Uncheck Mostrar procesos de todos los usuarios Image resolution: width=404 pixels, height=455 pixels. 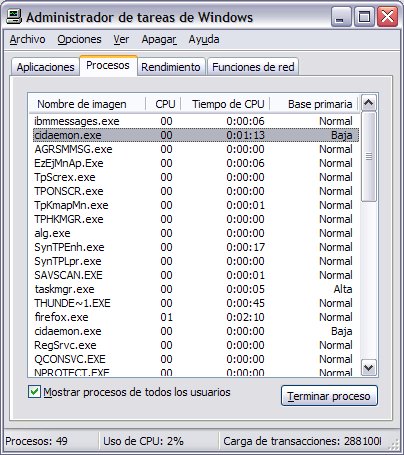tap(34, 392)
